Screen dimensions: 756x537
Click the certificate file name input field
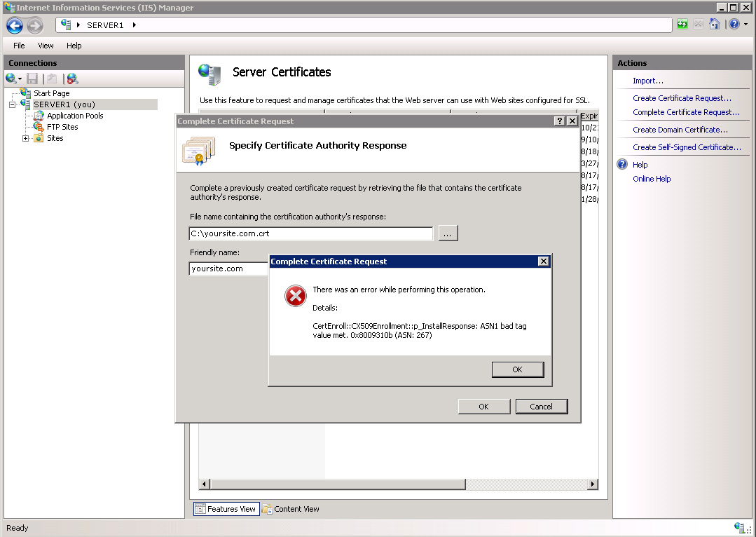[311, 233]
